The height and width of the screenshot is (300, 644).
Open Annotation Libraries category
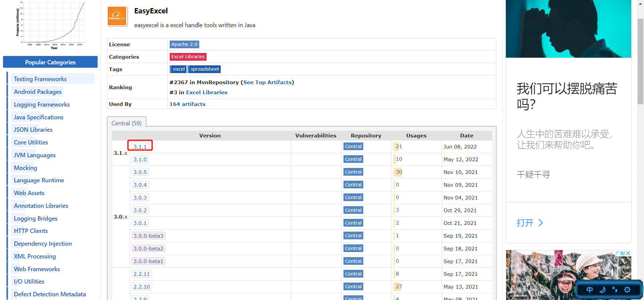[41, 206]
